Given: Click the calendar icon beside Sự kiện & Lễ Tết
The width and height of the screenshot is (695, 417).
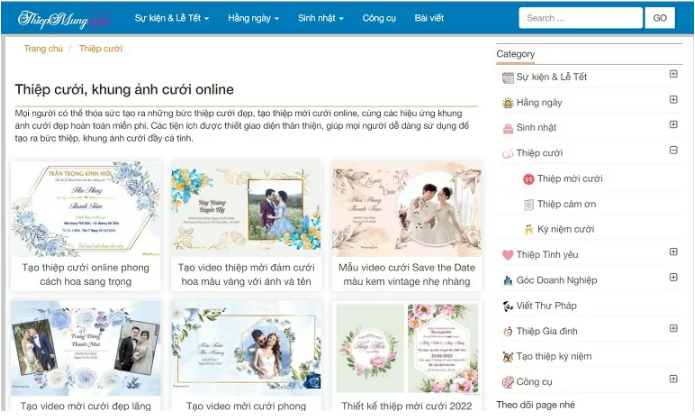Looking at the screenshot, I should tap(508, 77).
